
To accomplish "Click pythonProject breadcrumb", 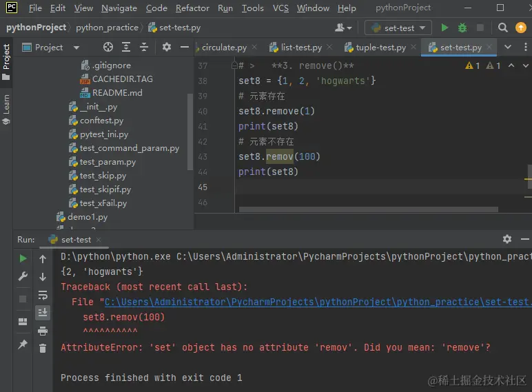I will pyautogui.click(x=36, y=28).
